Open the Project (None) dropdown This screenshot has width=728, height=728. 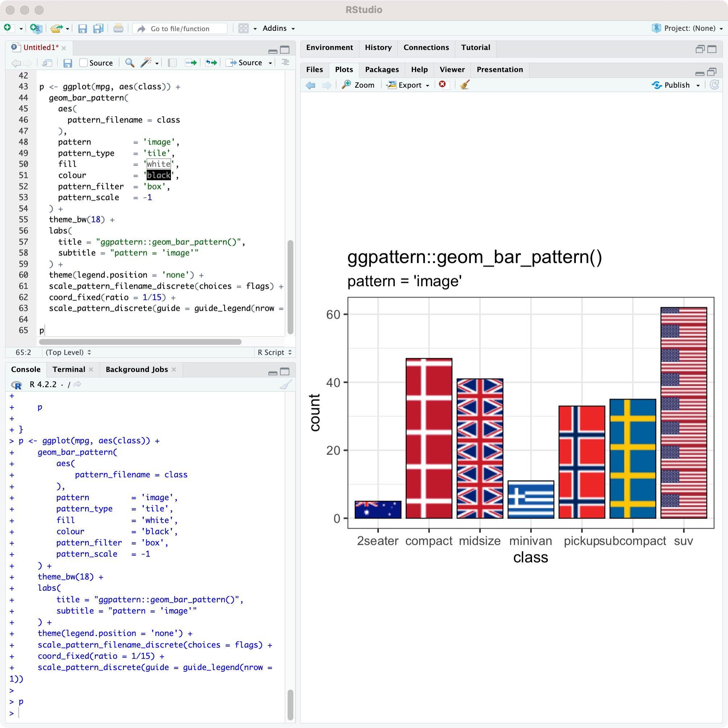tap(687, 28)
